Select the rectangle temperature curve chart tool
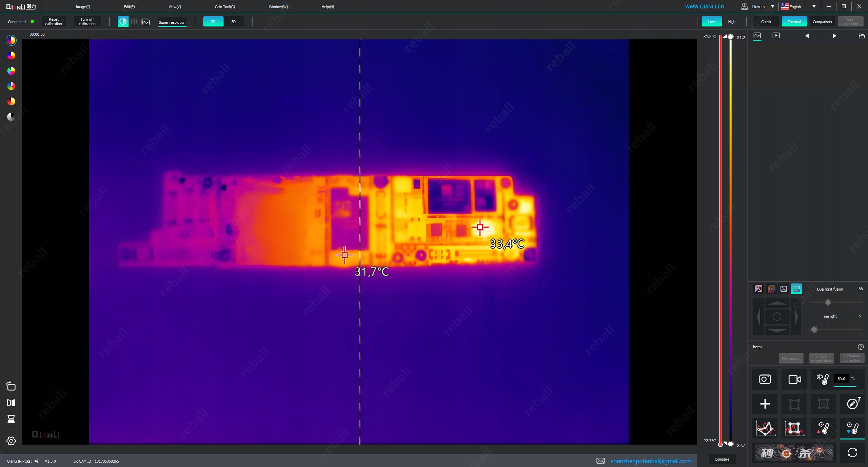Image resolution: width=868 pixels, height=467 pixels. click(794, 428)
